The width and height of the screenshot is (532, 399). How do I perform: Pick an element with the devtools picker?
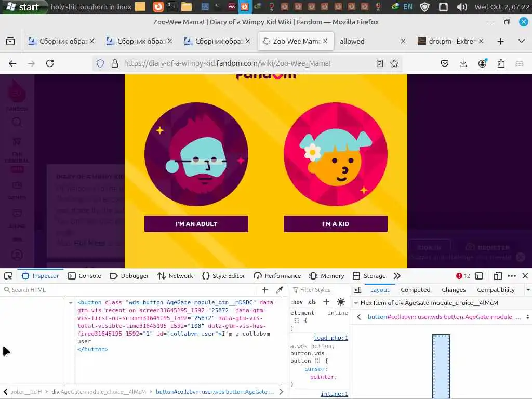[8, 276]
